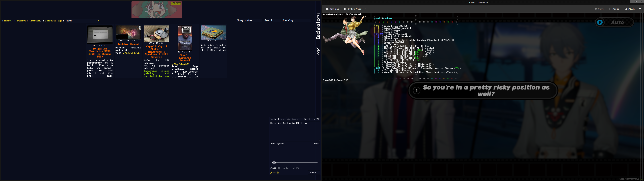Go to the Index link
This screenshot has width=644, height=181.
[8, 20]
